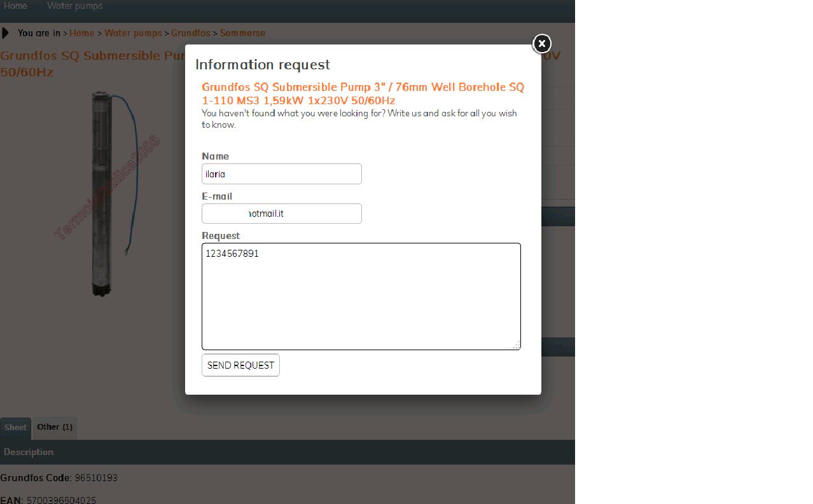Open Home in the top navigation
This screenshot has height=504, width=813.
(x=15, y=6)
